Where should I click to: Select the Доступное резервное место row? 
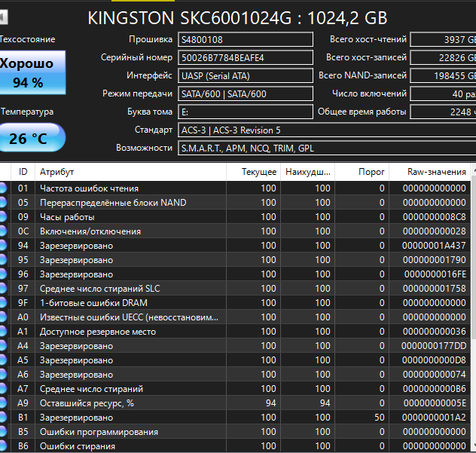tap(235, 332)
